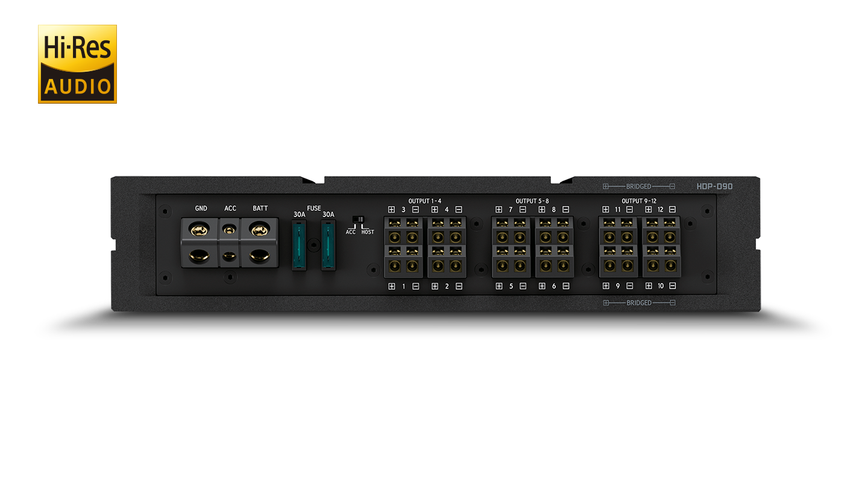Click the HDP-D90 model name
The width and height of the screenshot is (868, 488).
click(714, 187)
